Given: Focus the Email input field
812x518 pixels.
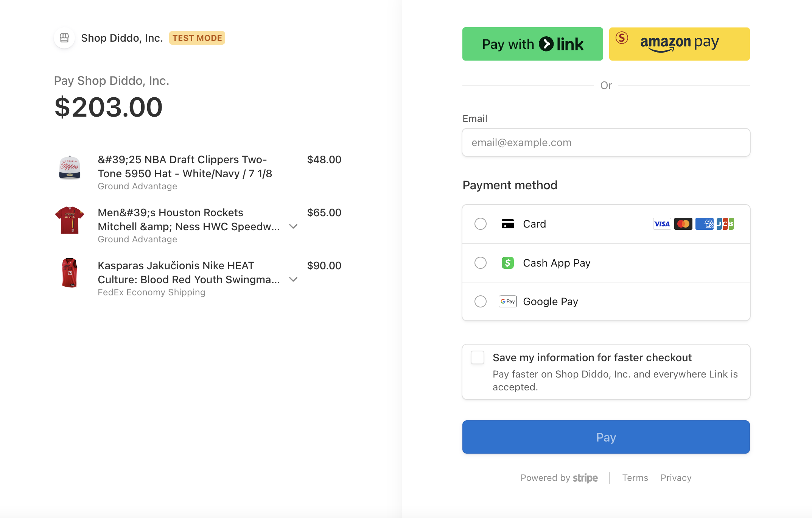Looking at the screenshot, I should (x=606, y=142).
